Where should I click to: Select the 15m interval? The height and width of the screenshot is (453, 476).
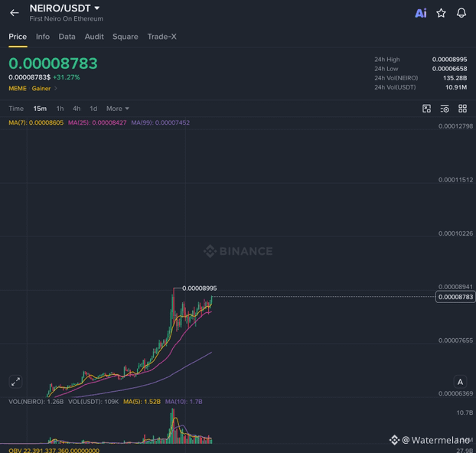click(x=40, y=109)
